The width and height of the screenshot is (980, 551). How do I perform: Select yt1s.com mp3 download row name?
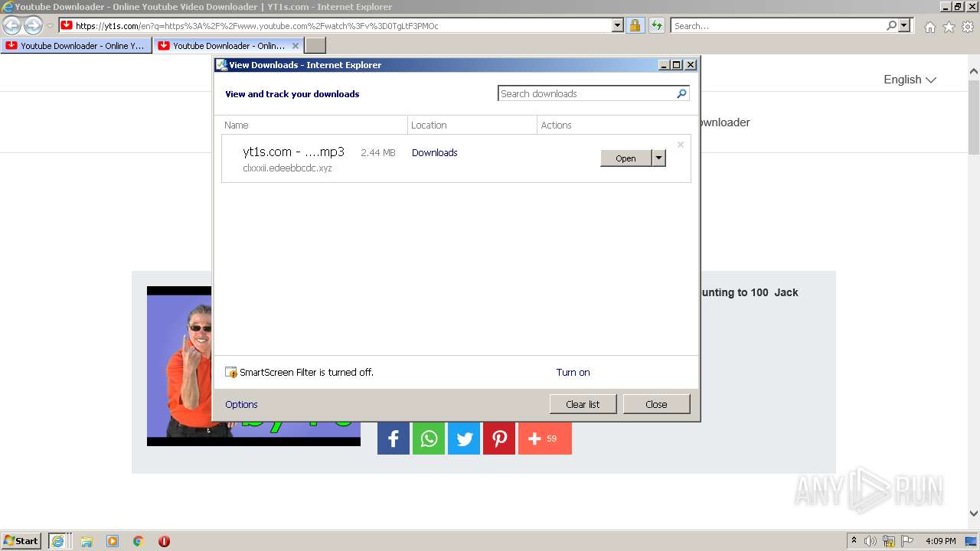tap(293, 152)
